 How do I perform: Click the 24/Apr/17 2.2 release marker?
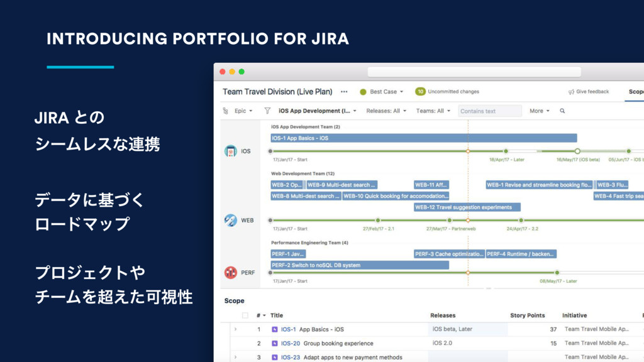pos(521,221)
